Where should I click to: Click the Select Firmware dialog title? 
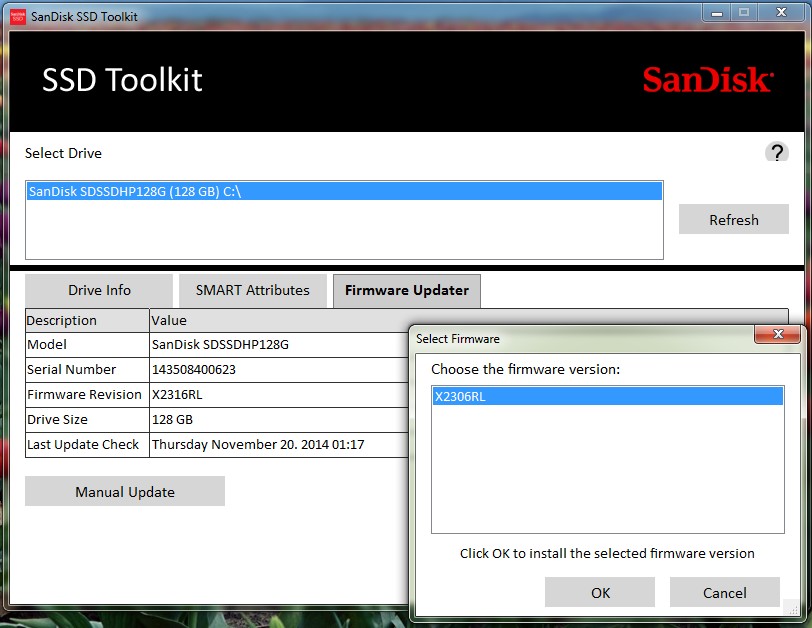(x=458, y=339)
